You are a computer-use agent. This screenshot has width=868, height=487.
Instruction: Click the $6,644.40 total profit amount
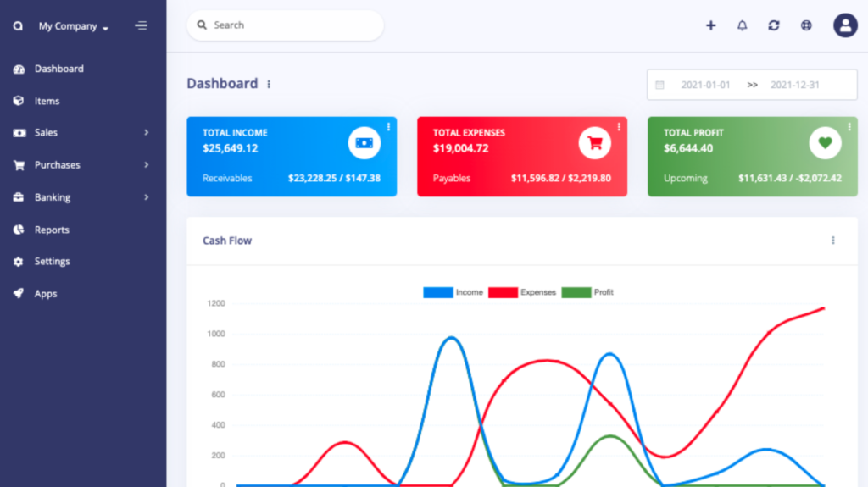[x=688, y=148]
